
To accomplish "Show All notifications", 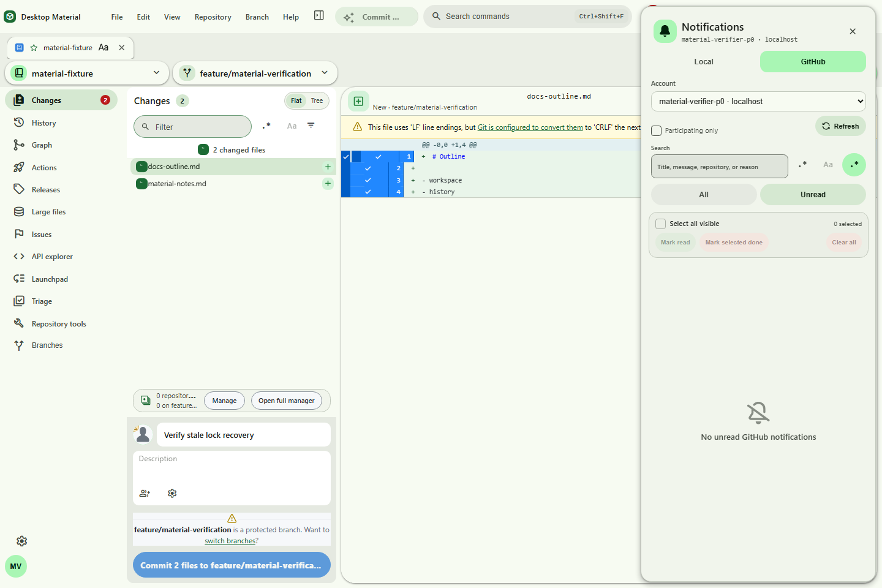I will pos(704,195).
